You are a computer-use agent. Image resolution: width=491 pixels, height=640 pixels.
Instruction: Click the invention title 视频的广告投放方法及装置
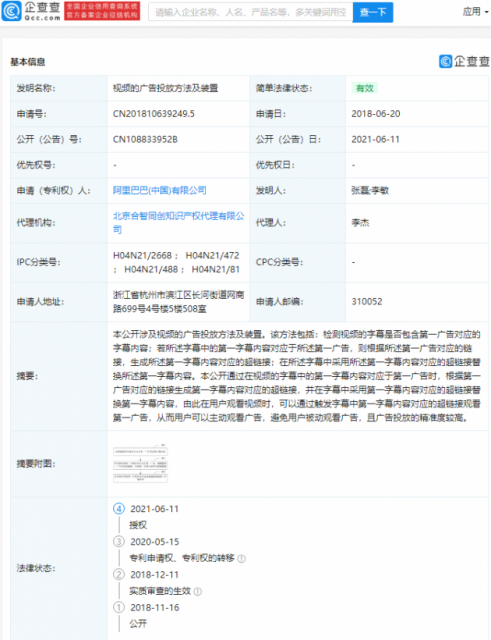(165, 88)
